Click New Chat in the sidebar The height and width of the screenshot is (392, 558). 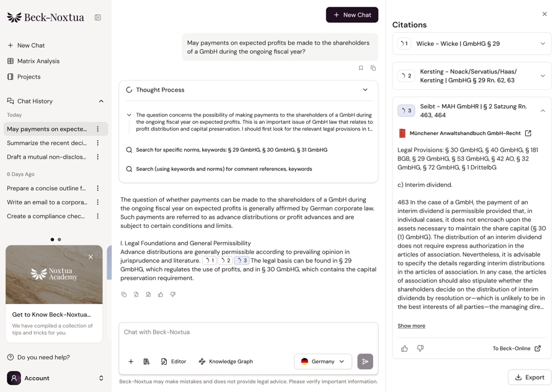26,45
